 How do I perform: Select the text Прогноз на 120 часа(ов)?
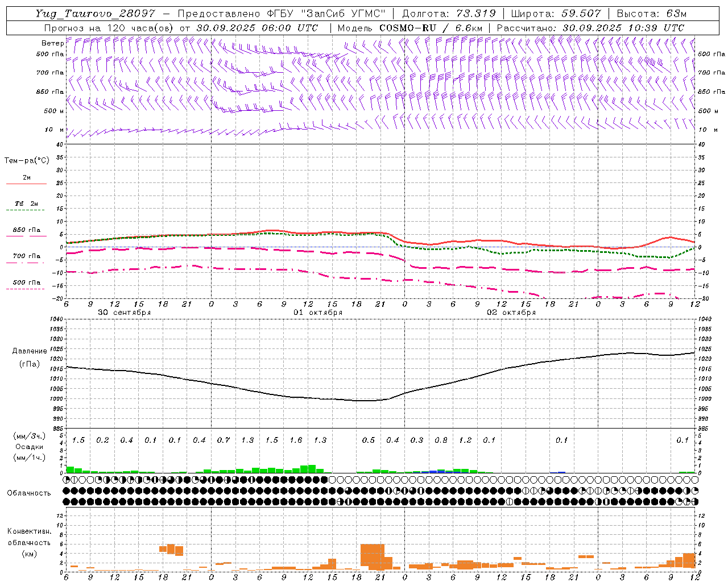[x=109, y=28]
